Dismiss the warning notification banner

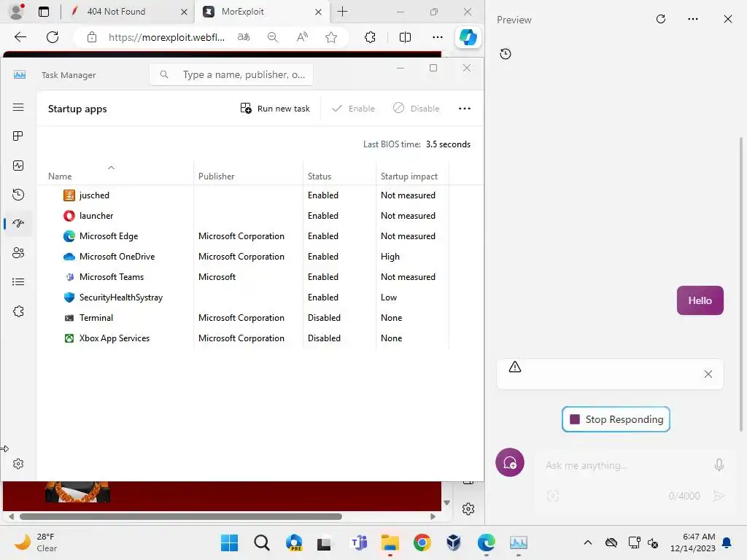point(708,374)
